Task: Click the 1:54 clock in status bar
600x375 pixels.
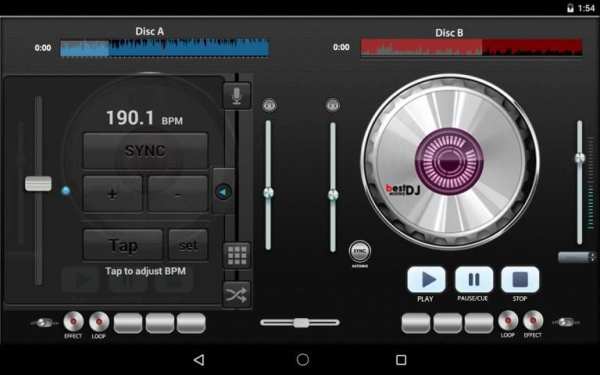Action: (x=586, y=8)
